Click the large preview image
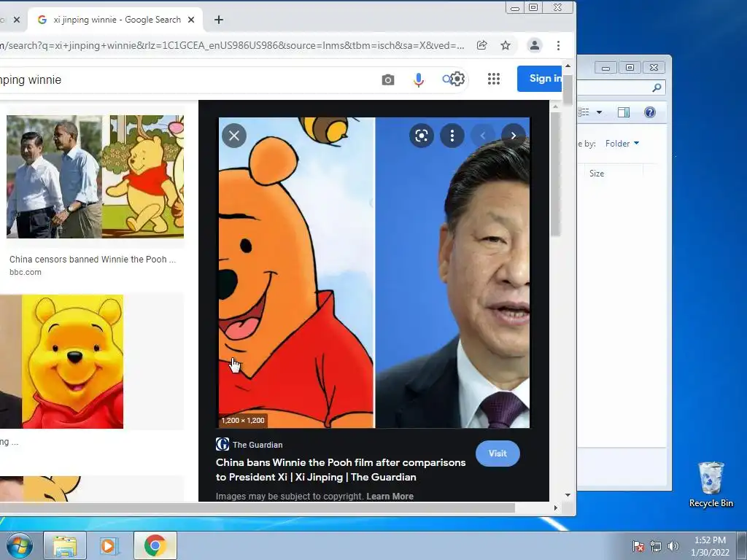 point(374,273)
